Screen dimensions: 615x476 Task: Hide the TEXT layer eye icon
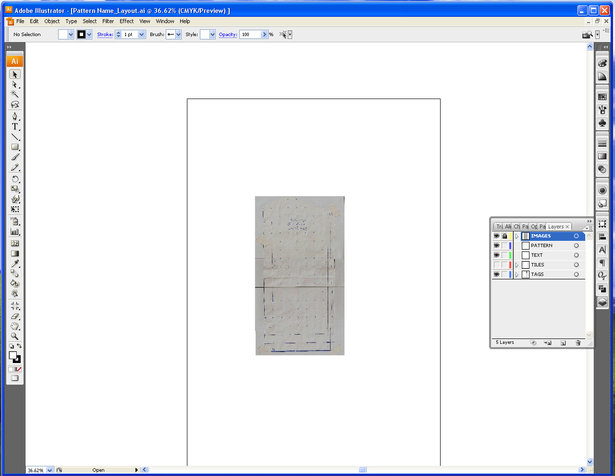click(496, 255)
